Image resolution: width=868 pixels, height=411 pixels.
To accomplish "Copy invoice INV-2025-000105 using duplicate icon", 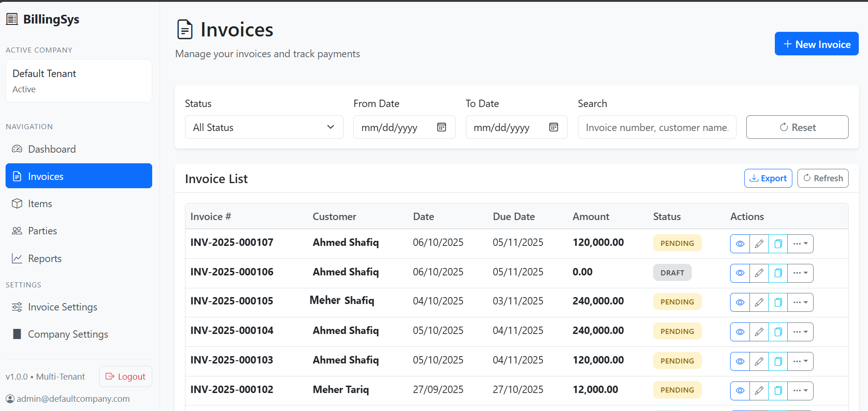I will (x=778, y=303).
